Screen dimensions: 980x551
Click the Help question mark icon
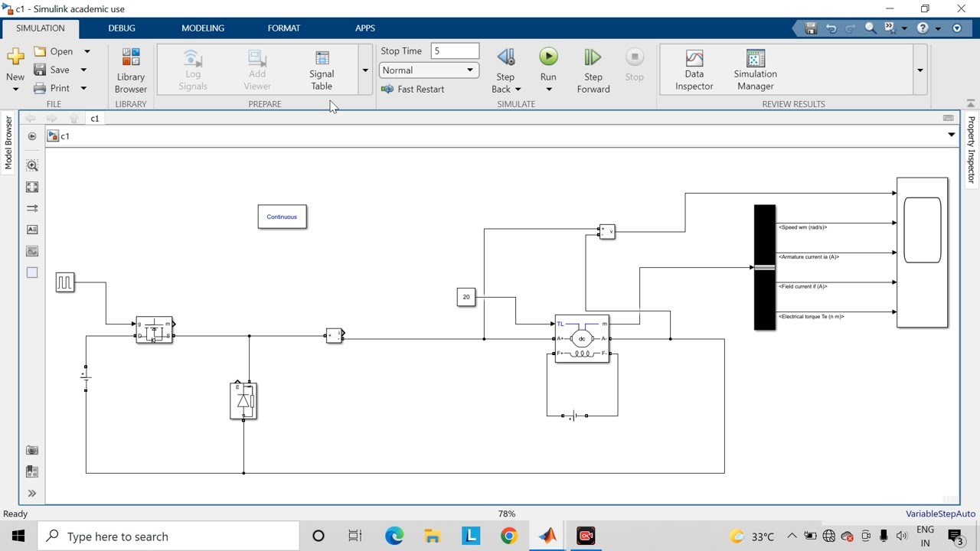pyautogui.click(x=923, y=28)
